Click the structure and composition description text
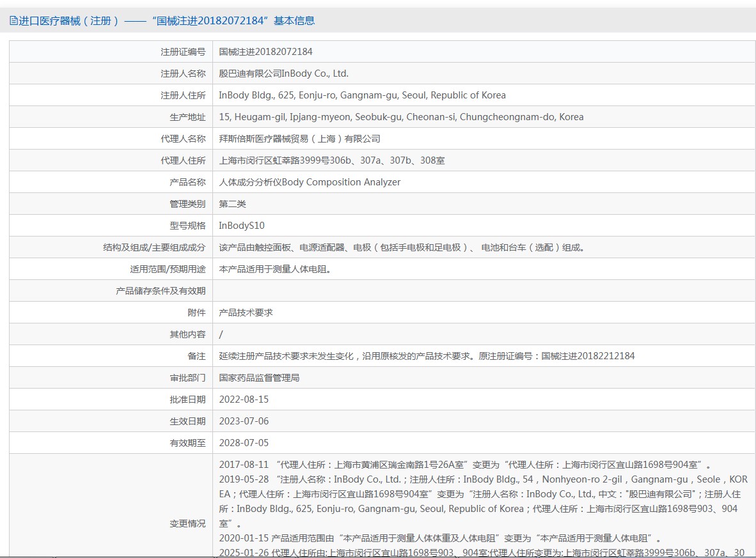Viewport: 756px width, 558px height. pos(401,247)
